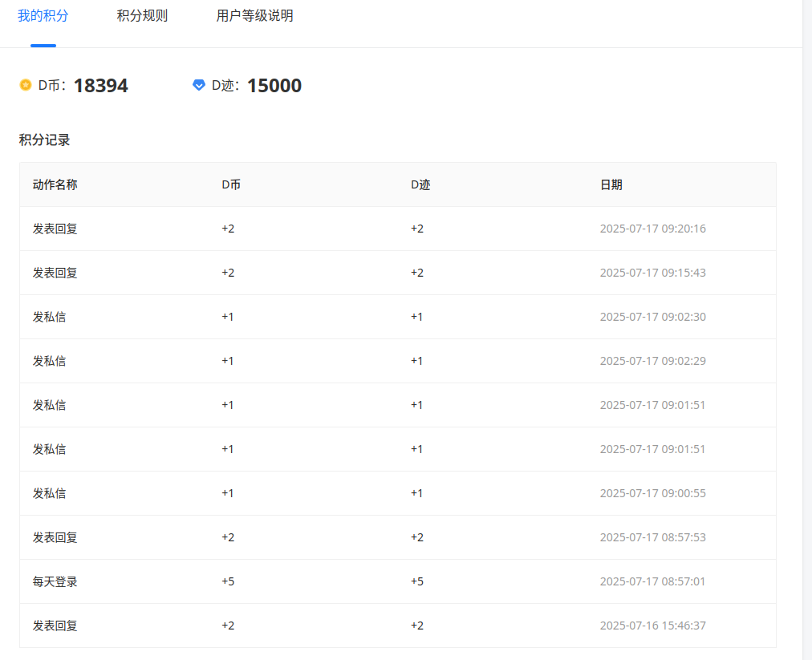Open the 我的积分 tab
812x660 pixels.
point(43,15)
